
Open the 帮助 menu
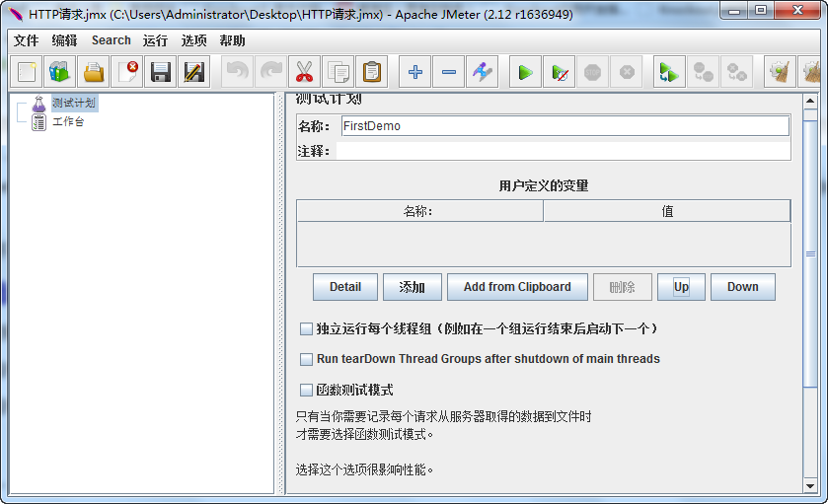(232, 40)
